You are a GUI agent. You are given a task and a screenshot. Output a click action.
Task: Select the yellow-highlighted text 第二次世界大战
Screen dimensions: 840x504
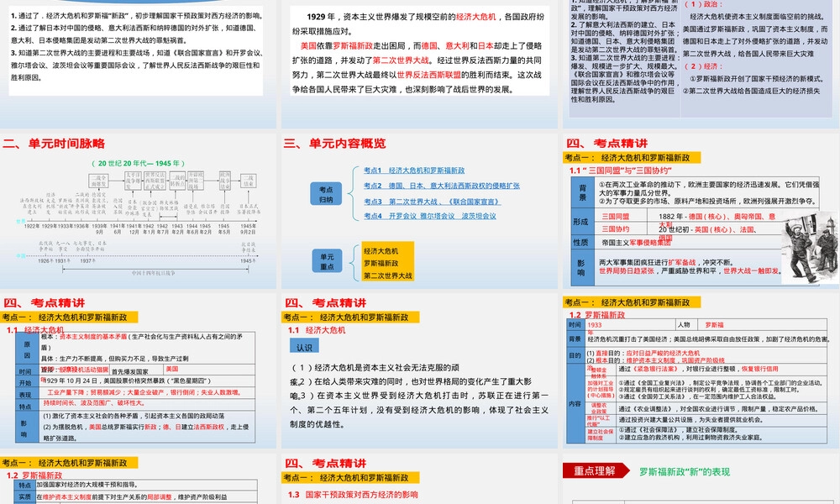[x=388, y=276]
